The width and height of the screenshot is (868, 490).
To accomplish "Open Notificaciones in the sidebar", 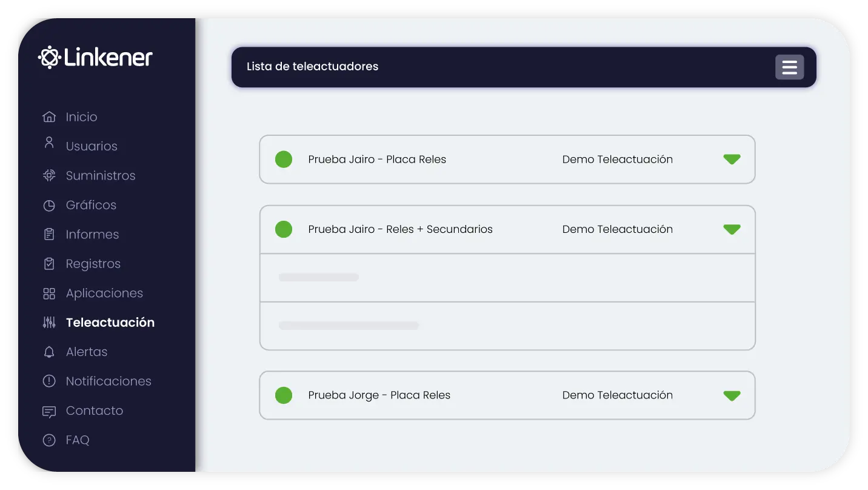I will click(x=109, y=381).
